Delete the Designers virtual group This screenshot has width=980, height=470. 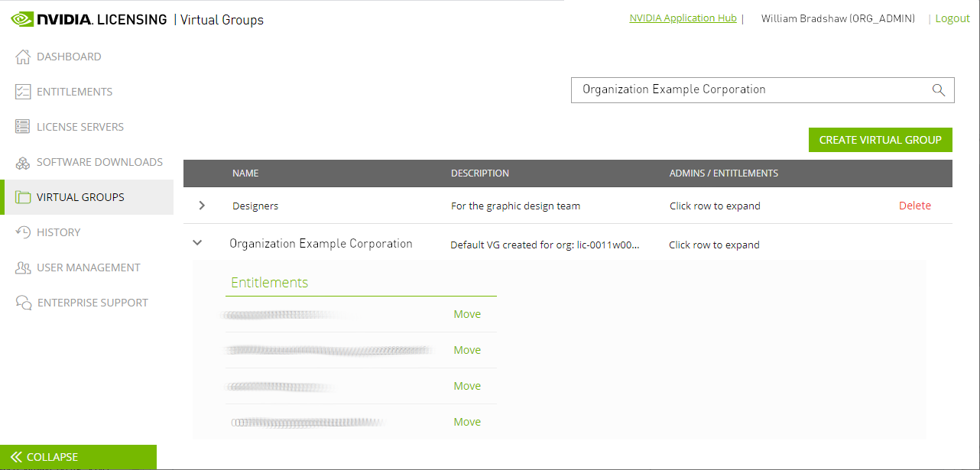[915, 205]
